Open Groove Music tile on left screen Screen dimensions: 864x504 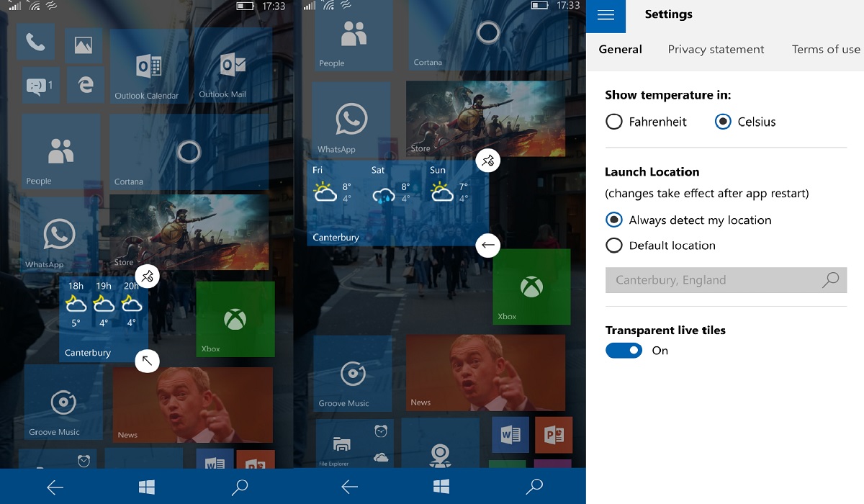coord(63,402)
